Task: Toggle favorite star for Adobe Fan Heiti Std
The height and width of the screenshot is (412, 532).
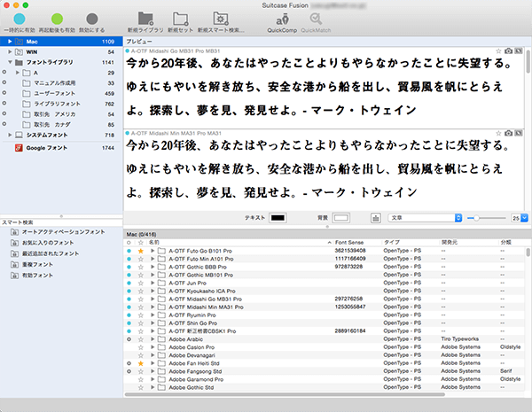Action: [x=140, y=363]
